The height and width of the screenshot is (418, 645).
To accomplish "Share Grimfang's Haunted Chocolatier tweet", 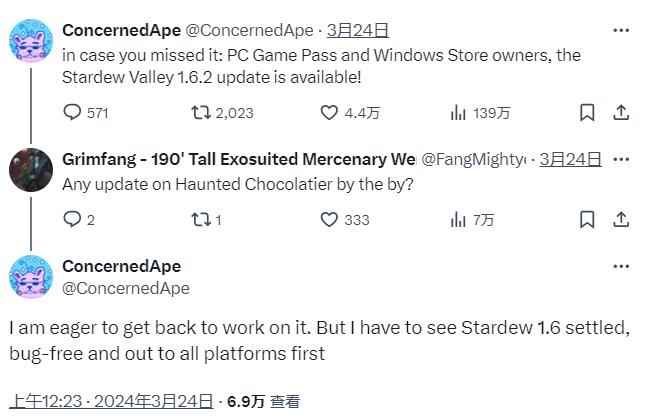I will click(x=620, y=219).
